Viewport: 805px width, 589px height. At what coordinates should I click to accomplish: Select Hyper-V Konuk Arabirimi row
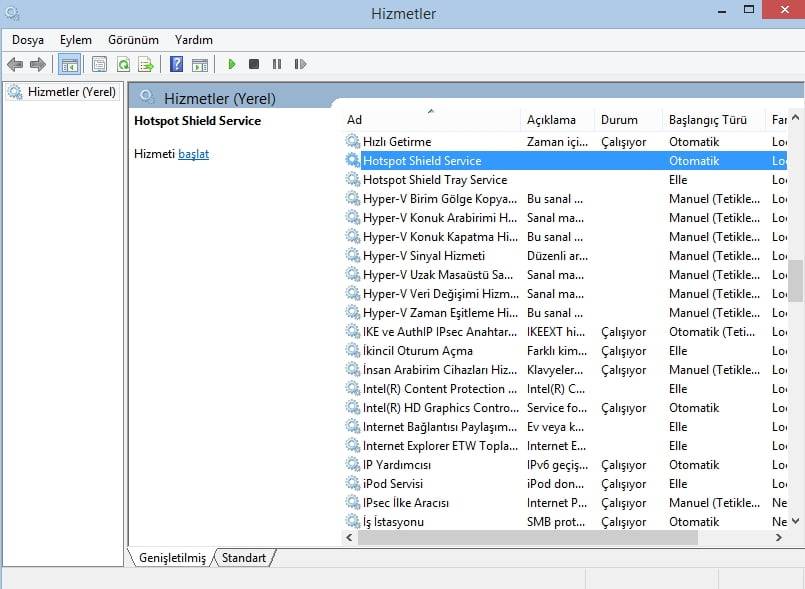pos(565,218)
